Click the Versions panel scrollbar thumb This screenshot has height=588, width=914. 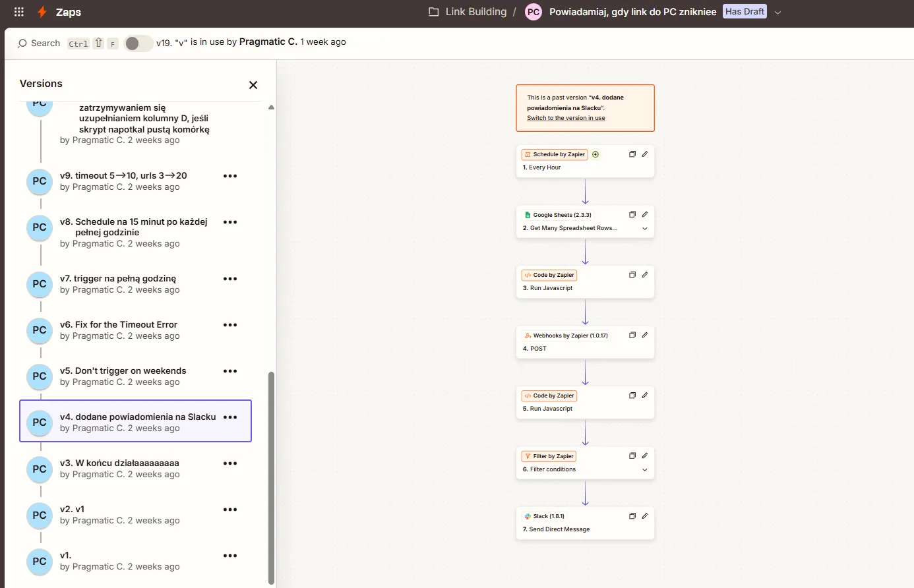271,478
